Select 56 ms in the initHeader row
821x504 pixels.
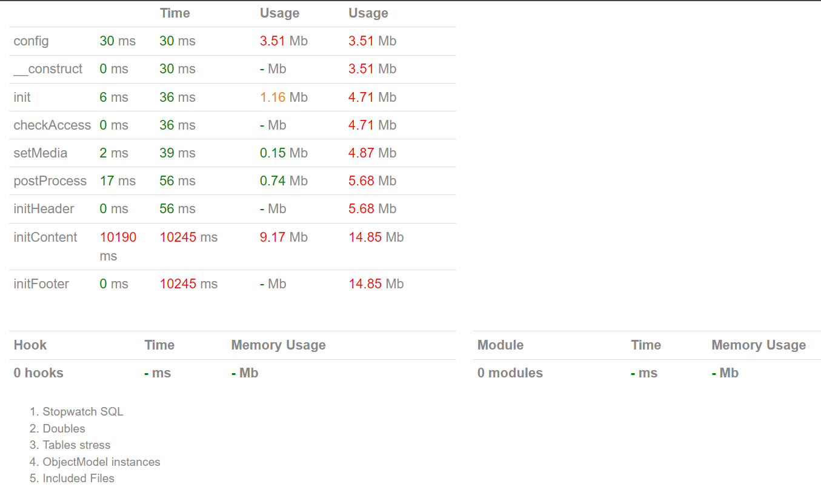(178, 208)
